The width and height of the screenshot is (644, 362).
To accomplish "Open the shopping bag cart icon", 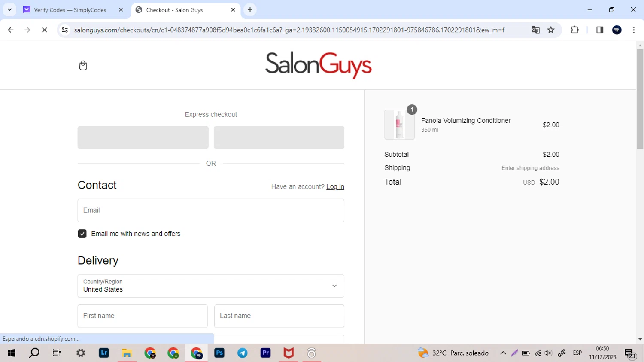I will point(83,65).
